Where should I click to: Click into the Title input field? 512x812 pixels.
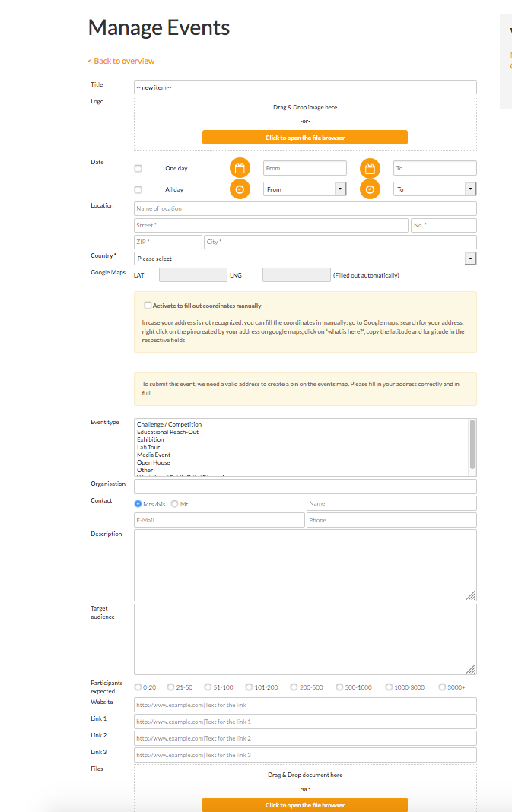305,87
